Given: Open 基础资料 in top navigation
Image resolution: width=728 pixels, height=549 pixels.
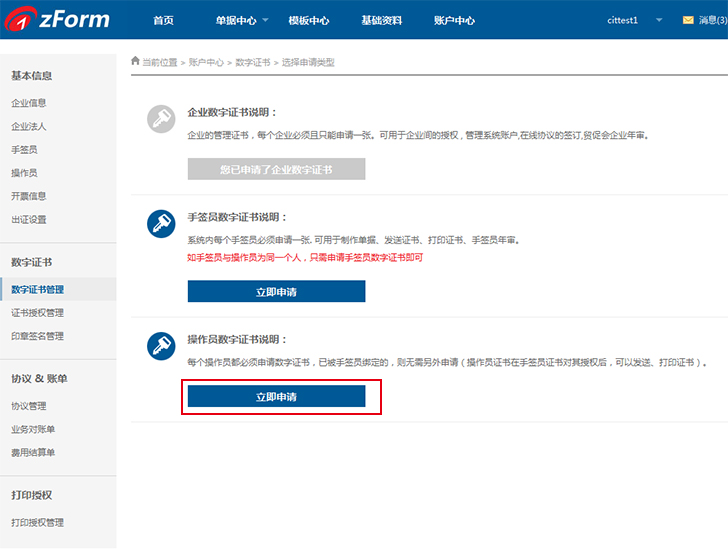Looking at the screenshot, I should click(382, 20).
